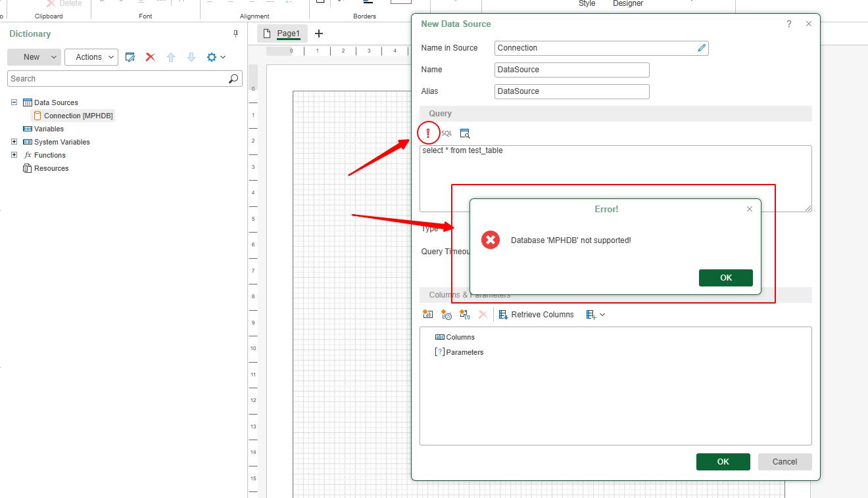Add a new page with the plus button
The image size is (868, 498).
click(x=319, y=34)
